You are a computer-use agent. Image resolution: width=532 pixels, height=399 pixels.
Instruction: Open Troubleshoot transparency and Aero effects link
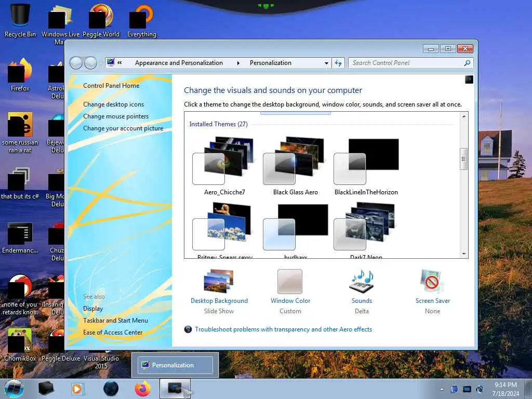click(283, 329)
